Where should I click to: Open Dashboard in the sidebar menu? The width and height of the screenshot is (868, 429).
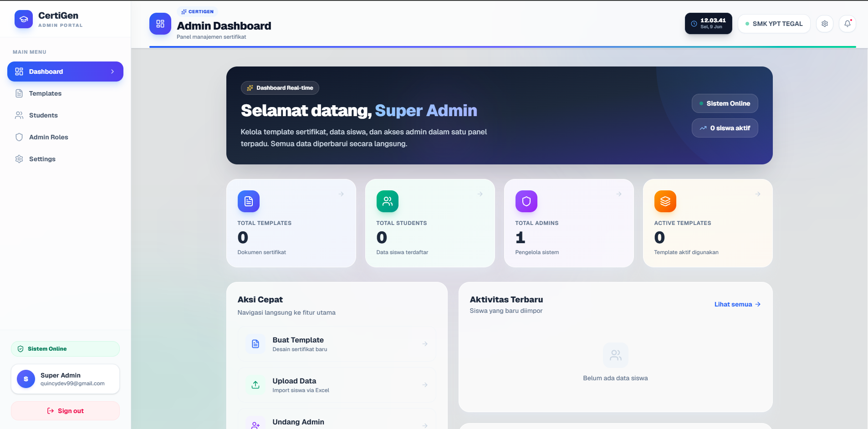pyautogui.click(x=65, y=71)
